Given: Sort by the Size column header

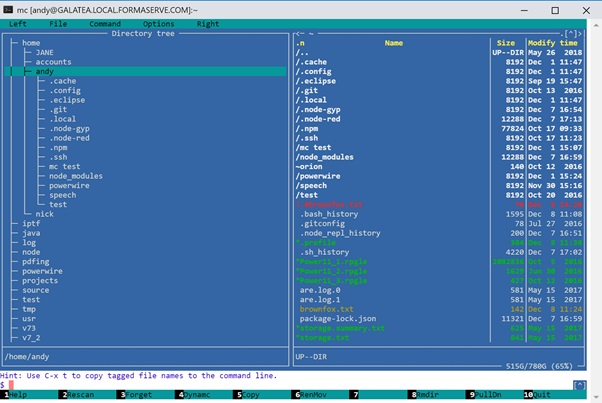Looking at the screenshot, I should [506, 43].
